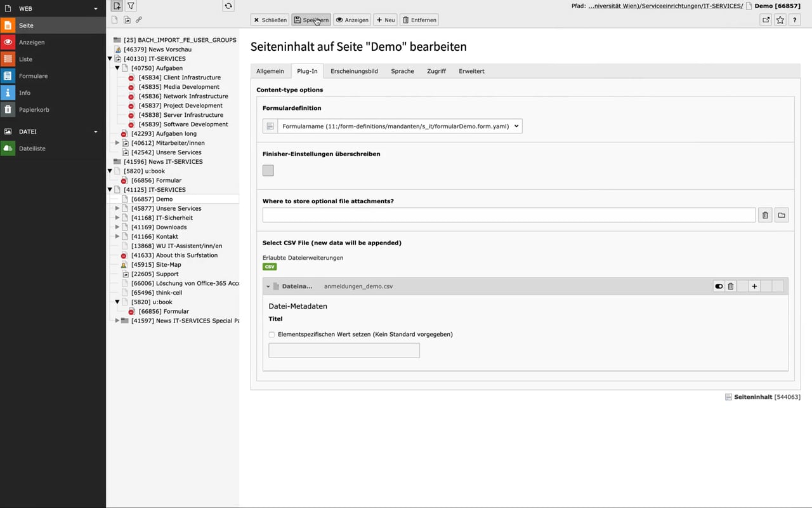Switch to the Erscheinungsbild tab
Viewport: 812px width, 508px height.
click(x=354, y=71)
